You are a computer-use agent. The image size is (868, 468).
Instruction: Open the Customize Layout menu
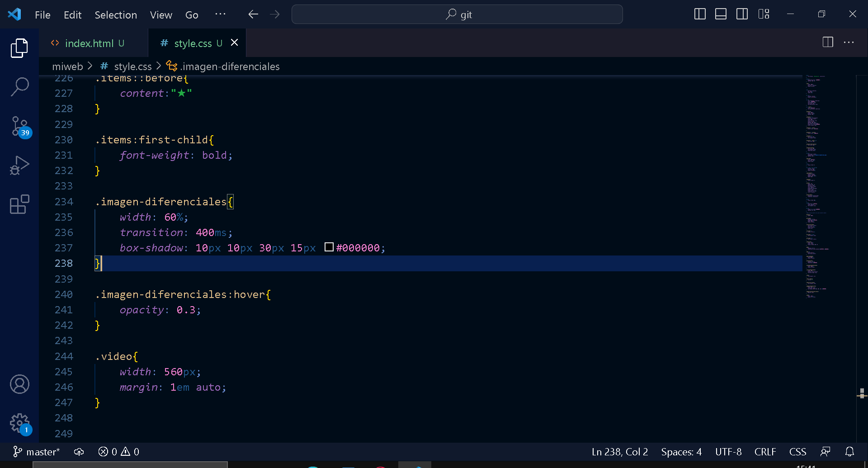[764, 14]
